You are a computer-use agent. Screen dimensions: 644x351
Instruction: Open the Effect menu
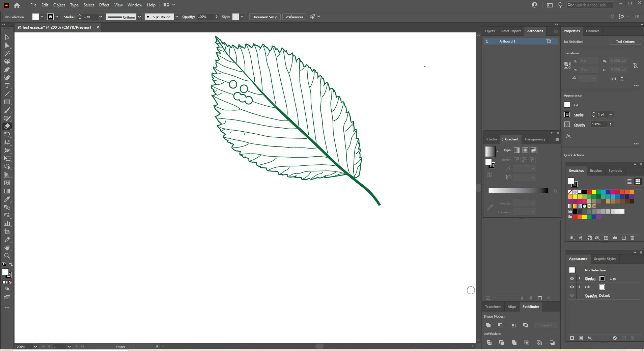pyautogui.click(x=104, y=5)
